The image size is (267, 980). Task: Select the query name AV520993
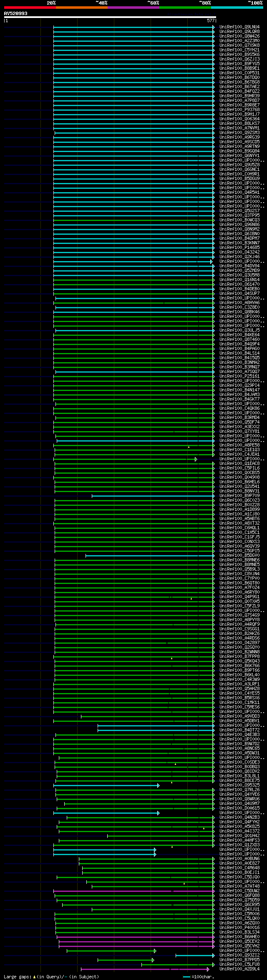pos(16,13)
